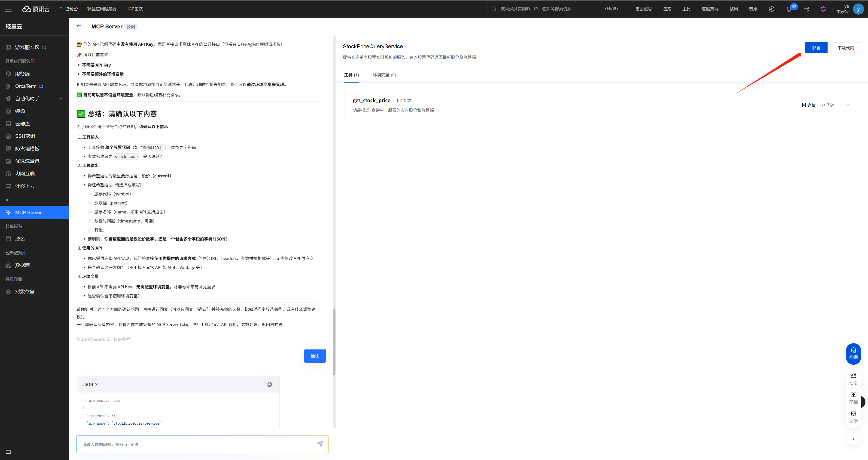
Task: Tick the 涨跌幅 (percent) checkbox
Action: click(x=90, y=203)
